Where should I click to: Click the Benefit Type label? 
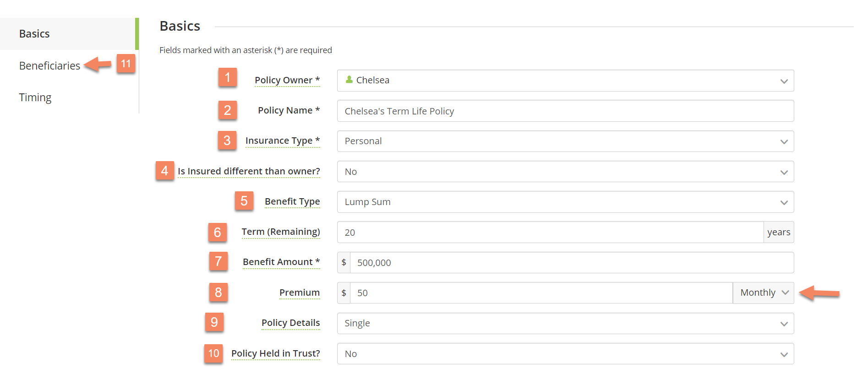click(292, 201)
